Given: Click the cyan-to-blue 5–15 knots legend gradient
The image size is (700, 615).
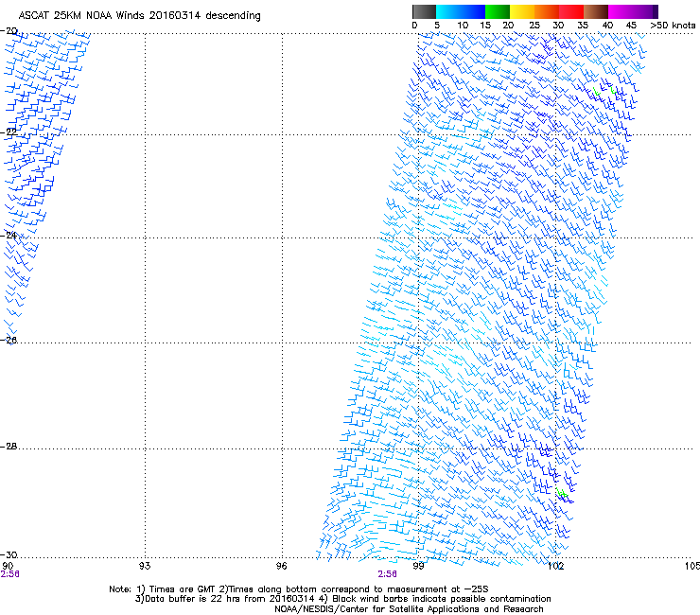Looking at the screenshot, I should click(x=461, y=11).
